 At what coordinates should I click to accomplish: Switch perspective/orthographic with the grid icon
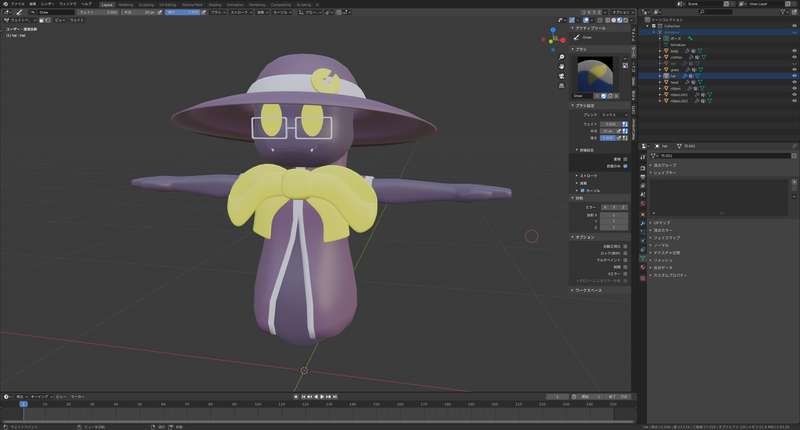click(x=562, y=87)
